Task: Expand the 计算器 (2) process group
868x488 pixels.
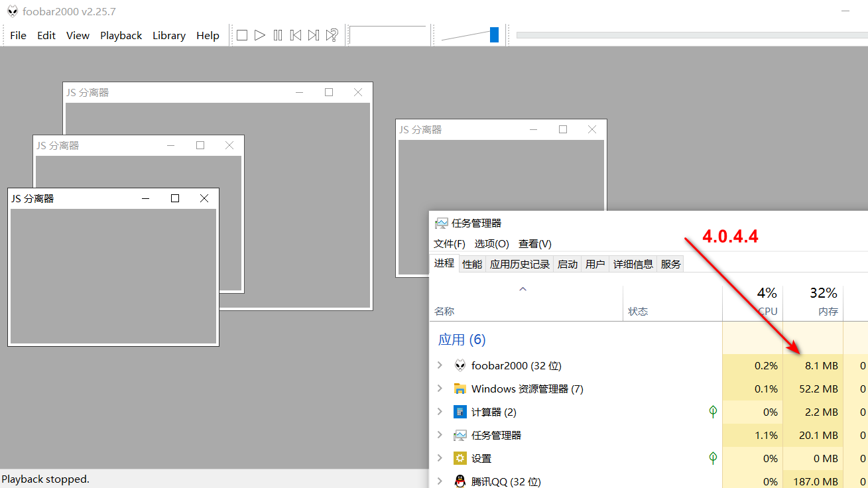Action: (x=440, y=412)
